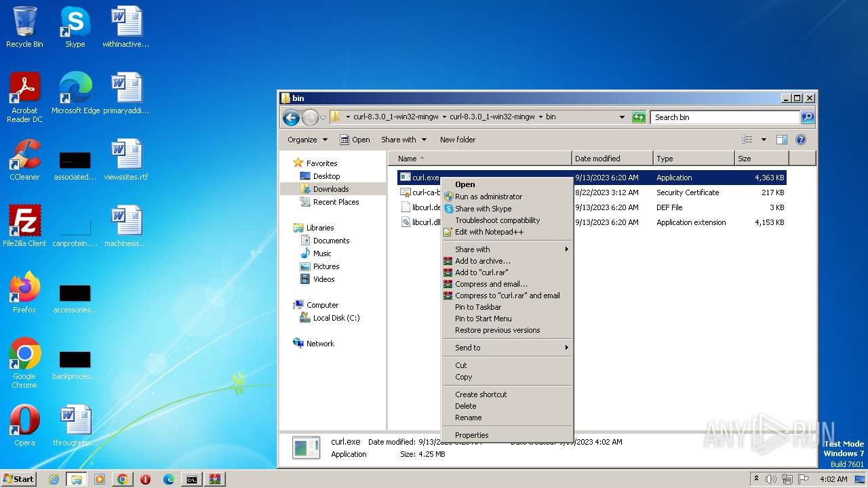Viewport: 868px width, 488px height.
Task: Launch CCleaner from the desktop
Action: pyautogui.click(x=24, y=160)
